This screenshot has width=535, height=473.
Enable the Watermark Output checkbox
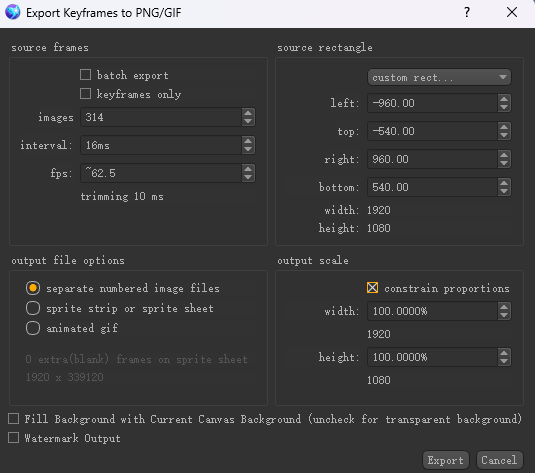point(13,438)
